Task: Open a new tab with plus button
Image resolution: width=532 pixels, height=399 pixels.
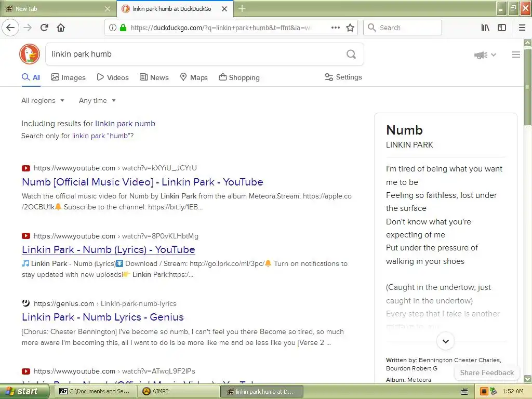Action: click(x=242, y=8)
